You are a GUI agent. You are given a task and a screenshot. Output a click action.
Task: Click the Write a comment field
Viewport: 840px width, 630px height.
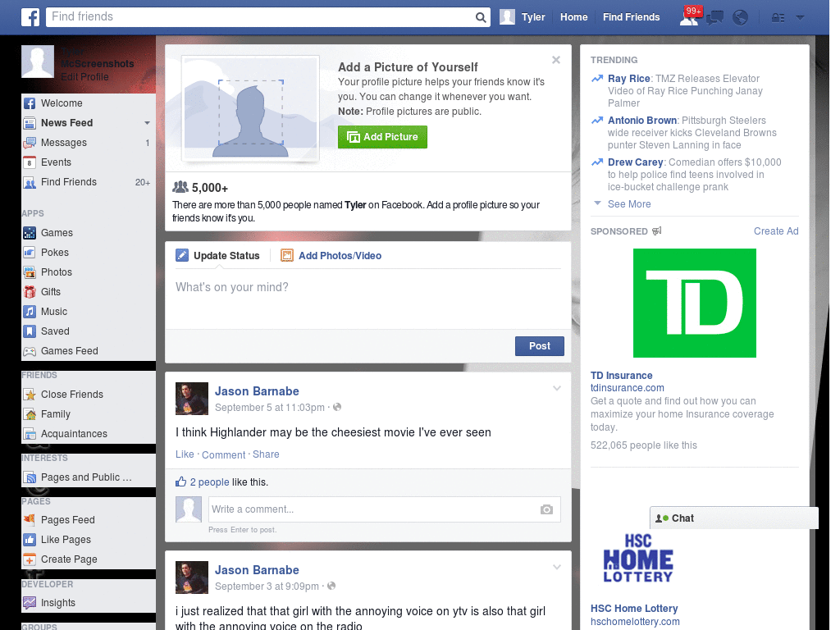384,509
